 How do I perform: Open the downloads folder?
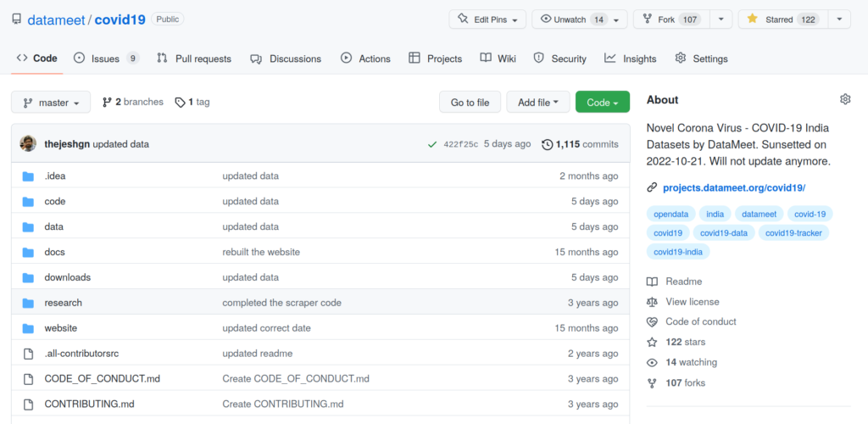pyautogui.click(x=68, y=277)
